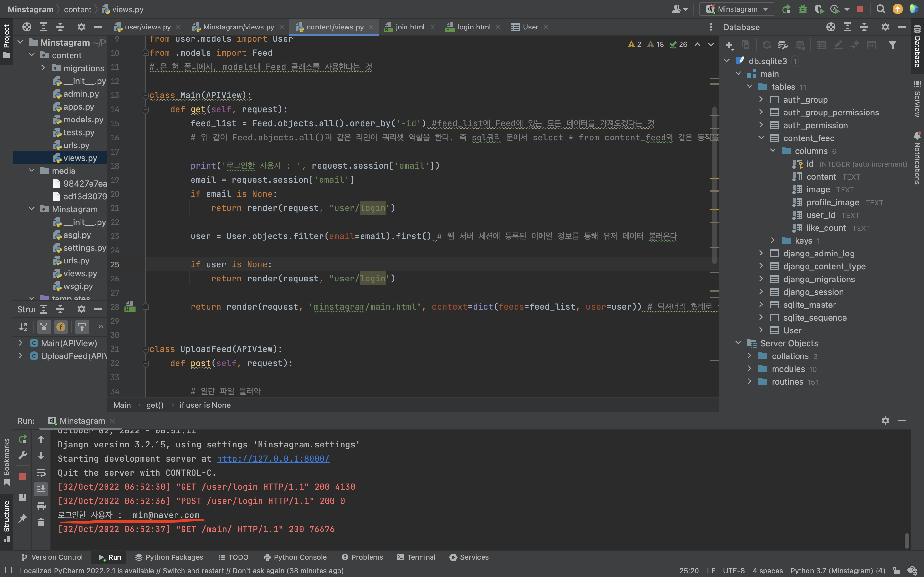The image size is (924, 577).
Task: Click the Debug bug icon in toolbar
Action: [802, 9]
